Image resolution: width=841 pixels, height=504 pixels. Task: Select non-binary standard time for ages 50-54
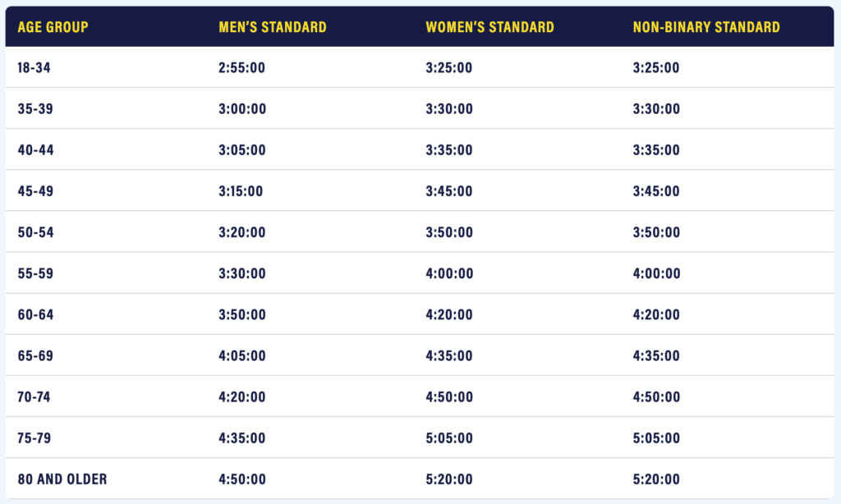(x=656, y=232)
